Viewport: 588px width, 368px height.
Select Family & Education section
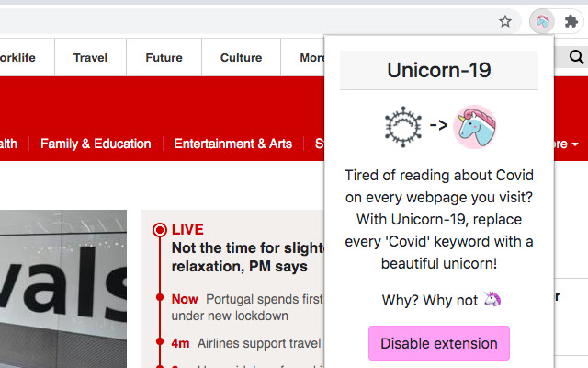tap(96, 144)
